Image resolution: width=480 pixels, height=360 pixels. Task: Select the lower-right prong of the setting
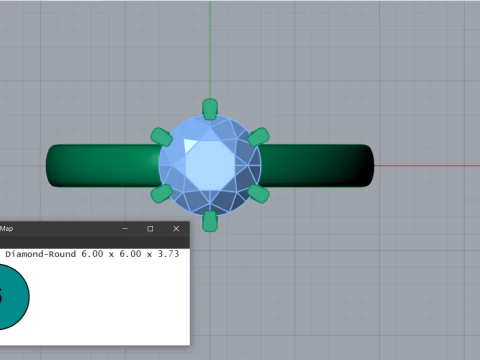click(259, 193)
